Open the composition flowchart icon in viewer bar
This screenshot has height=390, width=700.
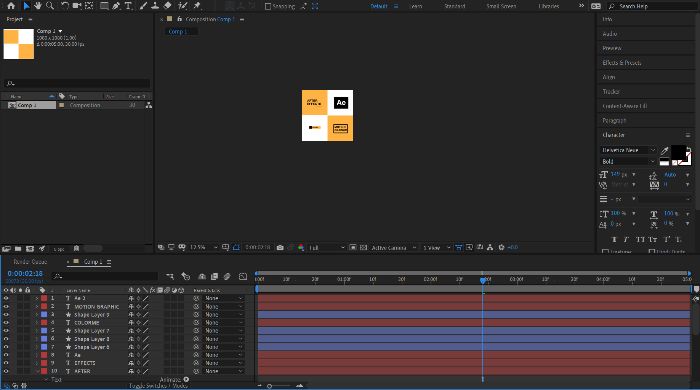click(x=490, y=247)
